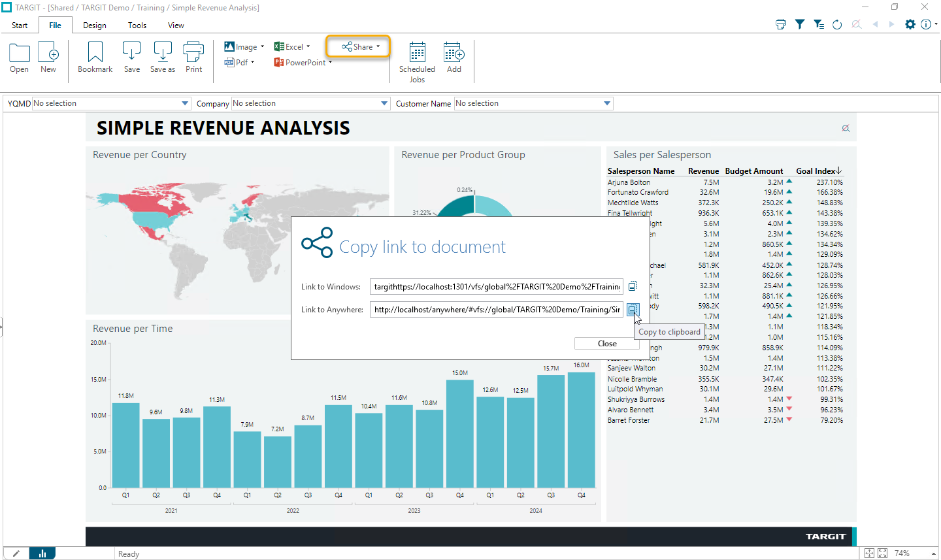This screenshot has width=941, height=560.
Task: Click the fit-to-window icon in status bar
Action: tap(869, 553)
